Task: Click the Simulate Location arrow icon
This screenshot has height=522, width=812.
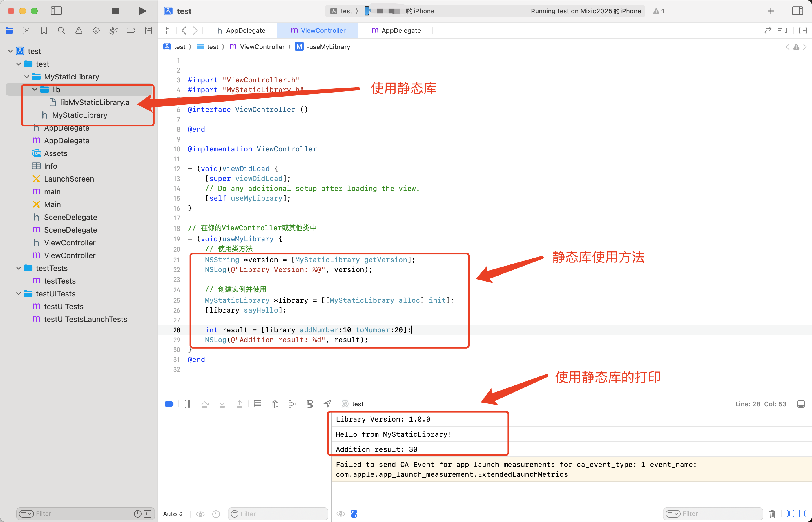Action: pos(327,404)
